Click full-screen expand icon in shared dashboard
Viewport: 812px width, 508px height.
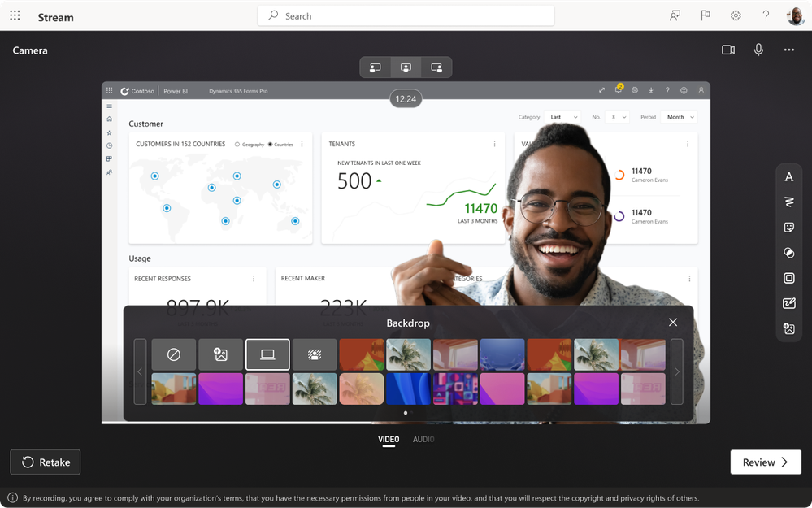pyautogui.click(x=601, y=90)
